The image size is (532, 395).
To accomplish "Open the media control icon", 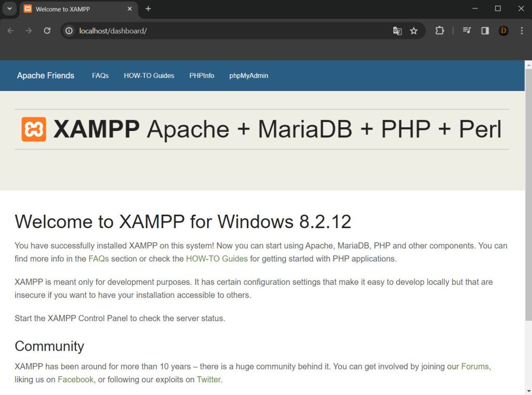I will click(467, 31).
